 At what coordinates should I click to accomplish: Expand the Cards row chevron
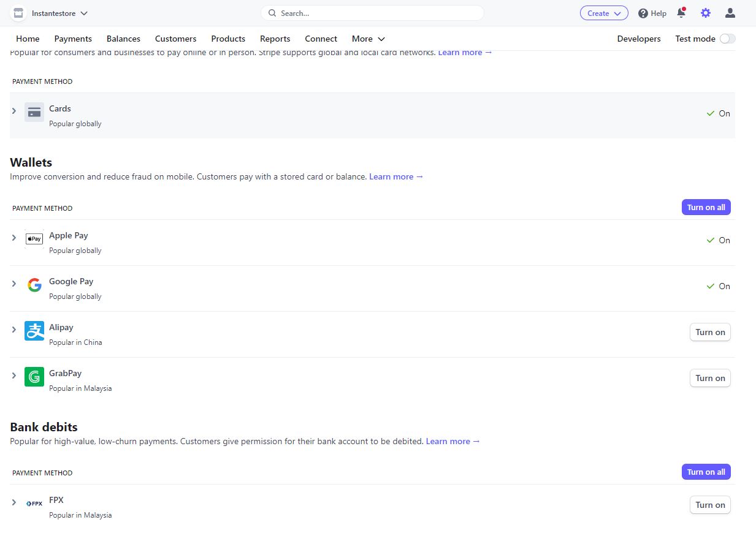point(14,111)
